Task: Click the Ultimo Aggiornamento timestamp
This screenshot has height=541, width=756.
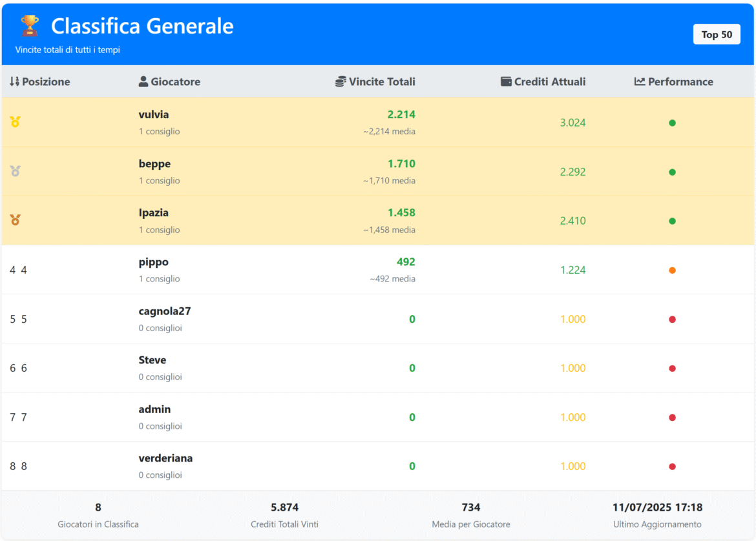Action: (x=657, y=507)
